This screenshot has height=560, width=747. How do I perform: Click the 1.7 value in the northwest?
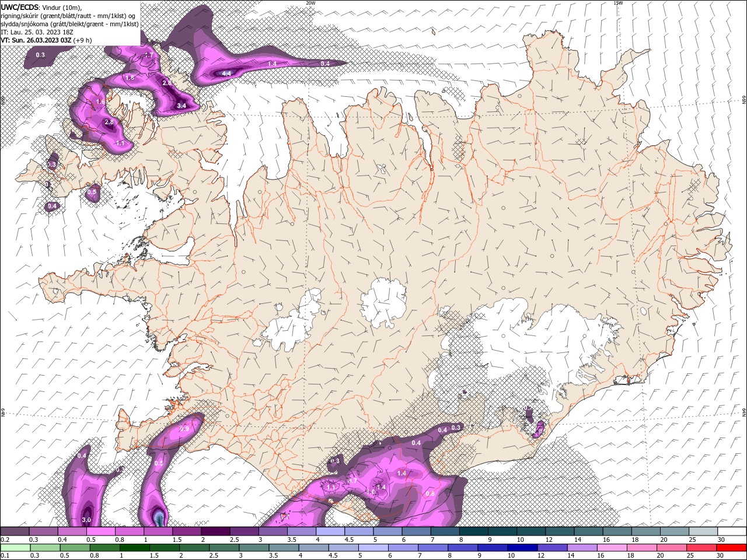click(x=149, y=55)
